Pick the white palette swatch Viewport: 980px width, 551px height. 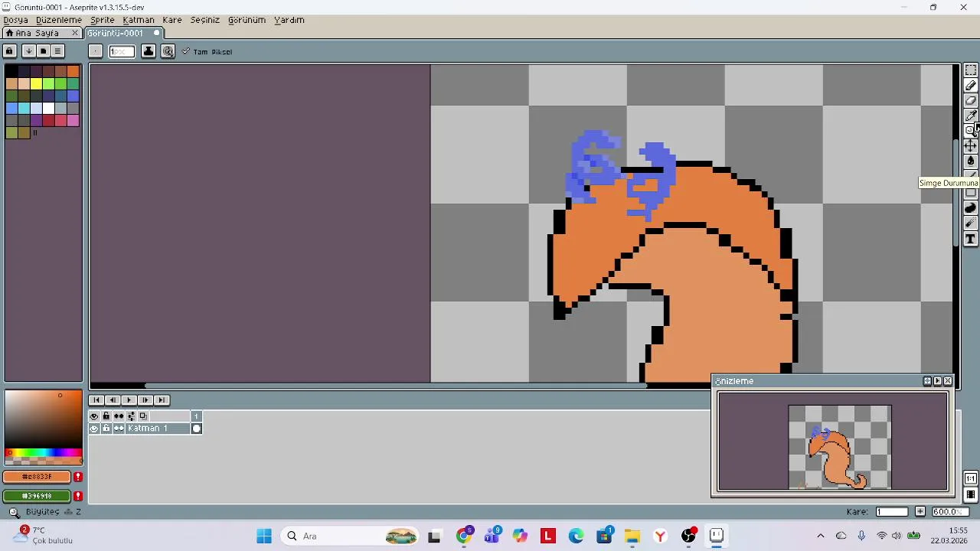pos(48,108)
